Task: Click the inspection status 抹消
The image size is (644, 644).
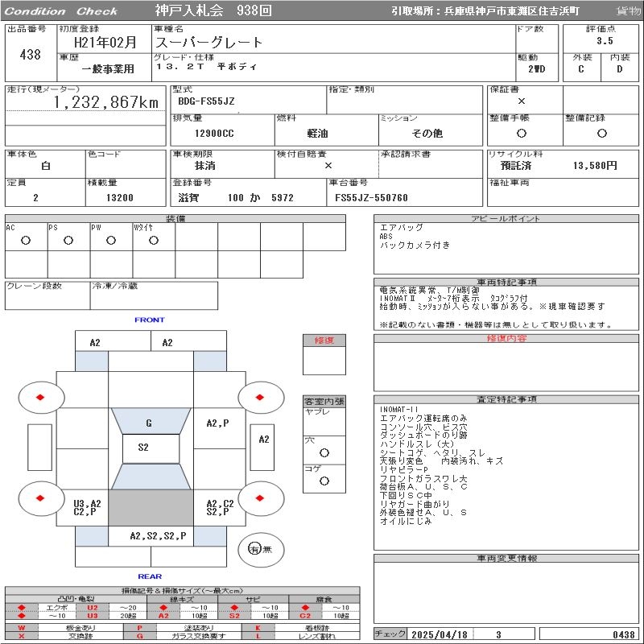Action: [x=205, y=166]
